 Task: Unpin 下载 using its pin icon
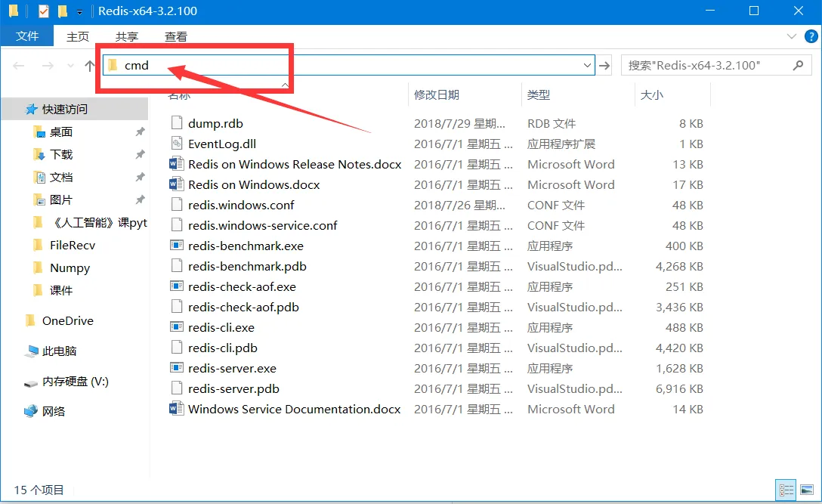(140, 155)
